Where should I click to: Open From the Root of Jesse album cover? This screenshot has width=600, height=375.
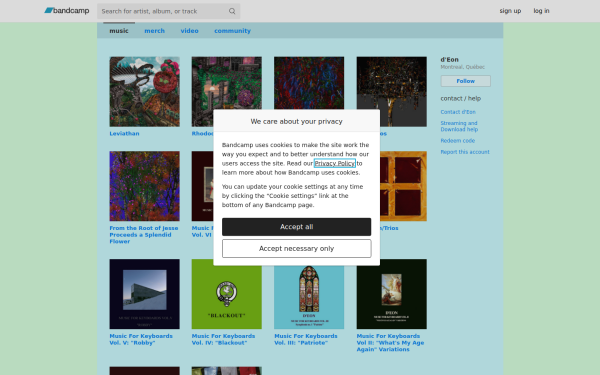pos(145,186)
